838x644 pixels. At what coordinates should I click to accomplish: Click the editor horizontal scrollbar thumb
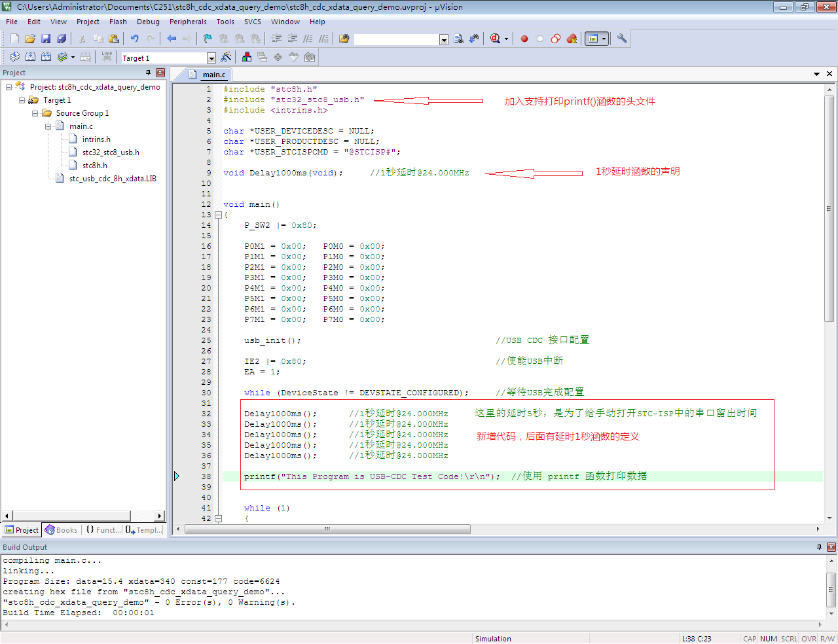327,529
